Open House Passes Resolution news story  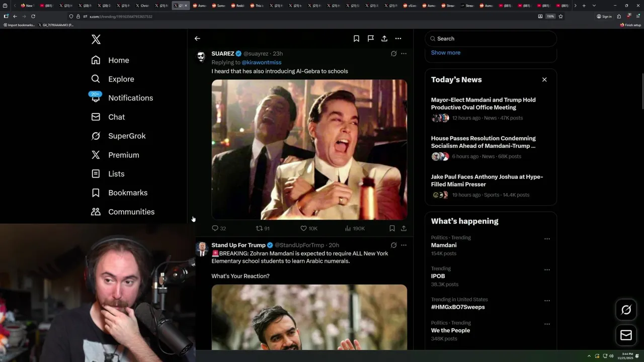[x=491, y=147]
